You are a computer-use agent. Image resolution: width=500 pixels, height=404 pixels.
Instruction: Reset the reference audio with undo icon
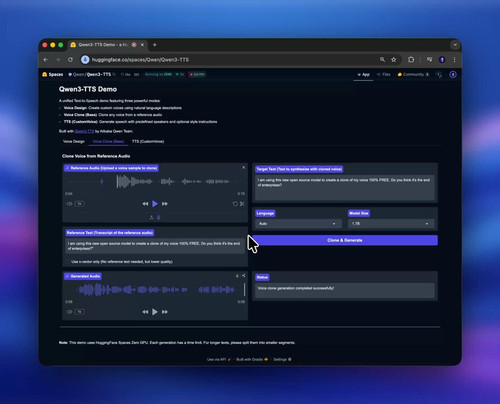point(235,204)
